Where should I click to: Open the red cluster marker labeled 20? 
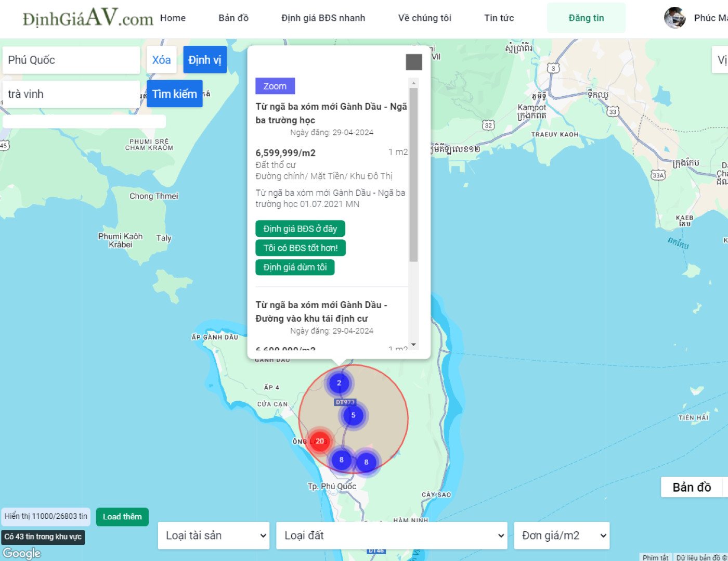319,441
